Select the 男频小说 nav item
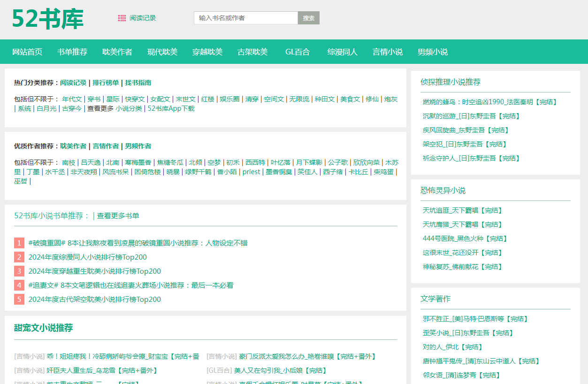Image resolution: width=588 pixels, height=384 pixels. point(433,52)
